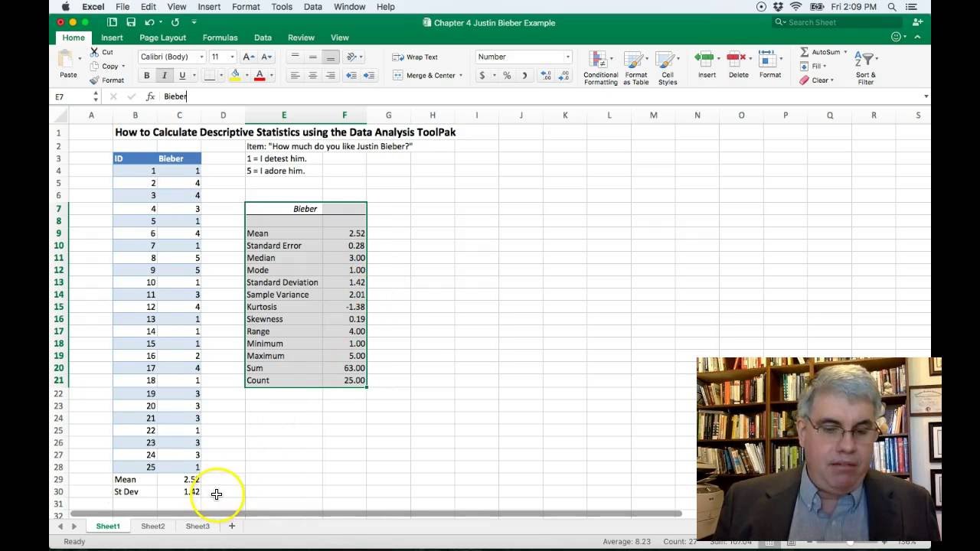Screen dimensions: 980x551
Task: Click the fx insert function icon
Action: 150,96
